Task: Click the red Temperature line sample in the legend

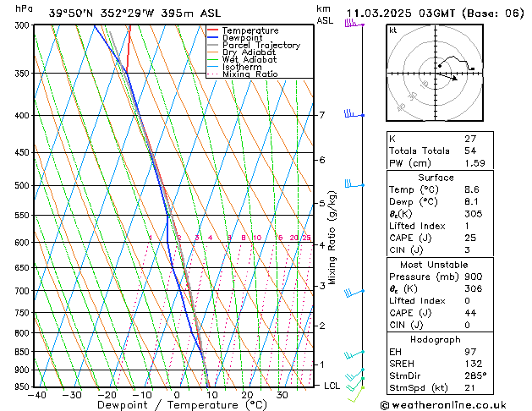Action: pyautogui.click(x=213, y=30)
